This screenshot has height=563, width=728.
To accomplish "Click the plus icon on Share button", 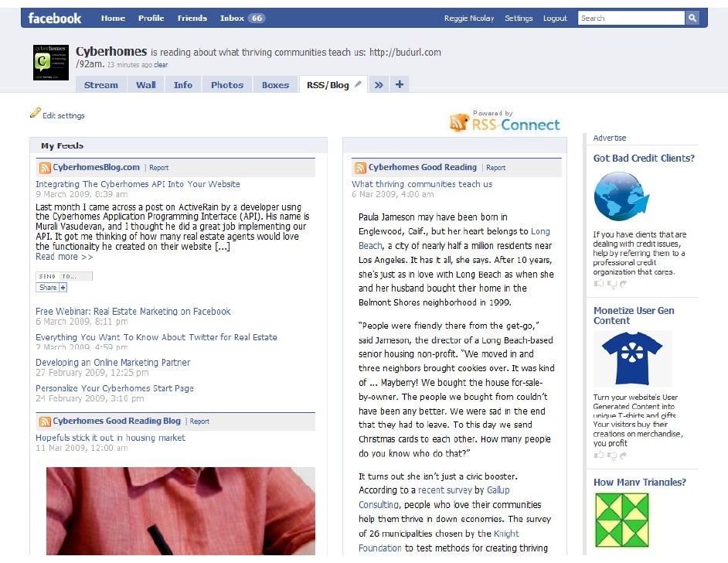I will coord(63,288).
